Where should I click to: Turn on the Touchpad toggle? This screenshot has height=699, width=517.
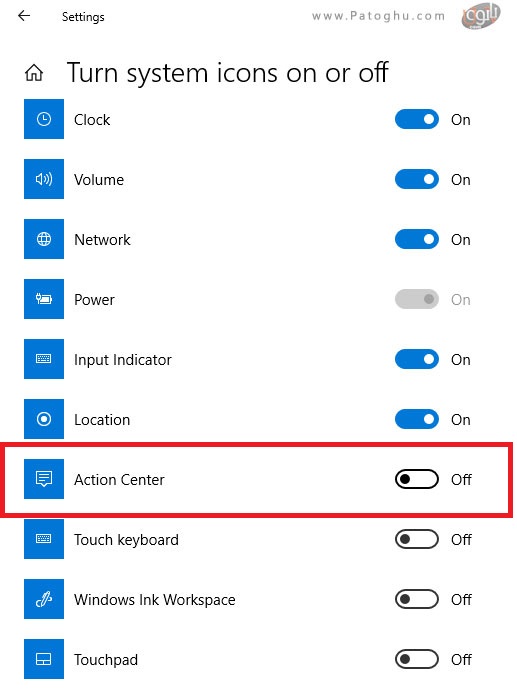[x=417, y=659]
